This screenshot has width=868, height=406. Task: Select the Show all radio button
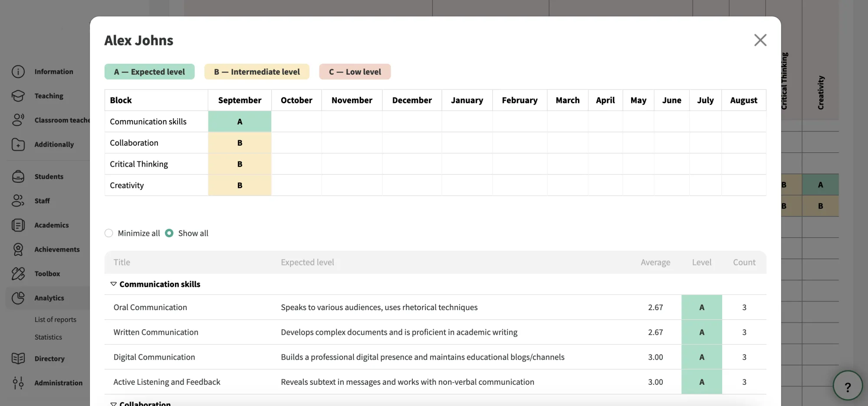(x=169, y=233)
